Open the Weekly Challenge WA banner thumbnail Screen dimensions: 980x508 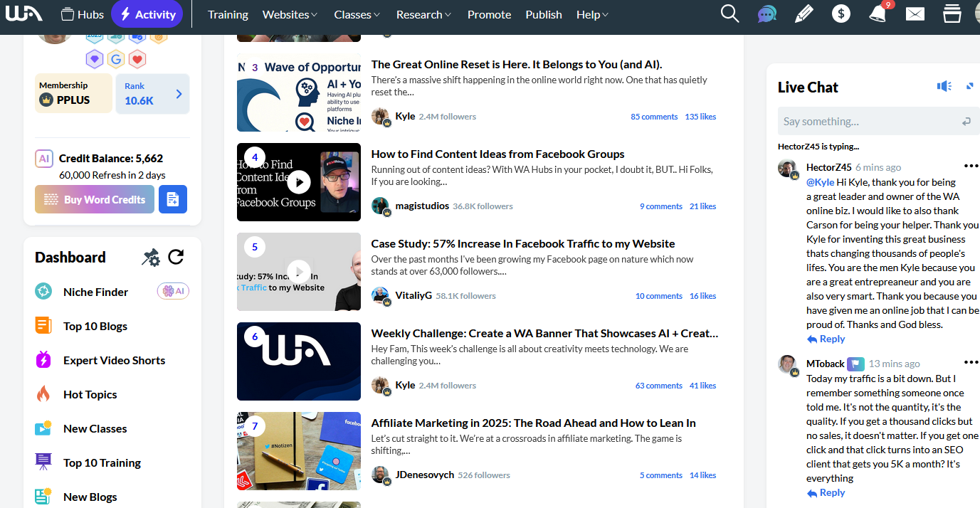(x=299, y=361)
